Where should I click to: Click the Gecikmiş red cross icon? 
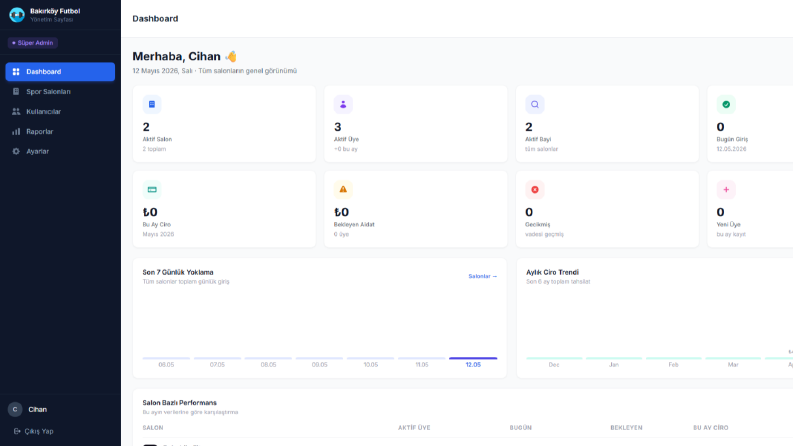click(535, 190)
